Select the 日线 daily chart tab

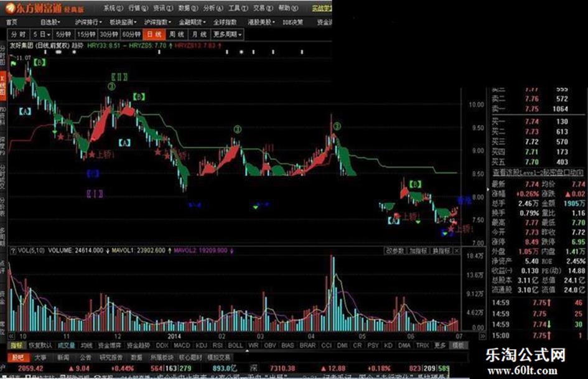[x=154, y=34]
